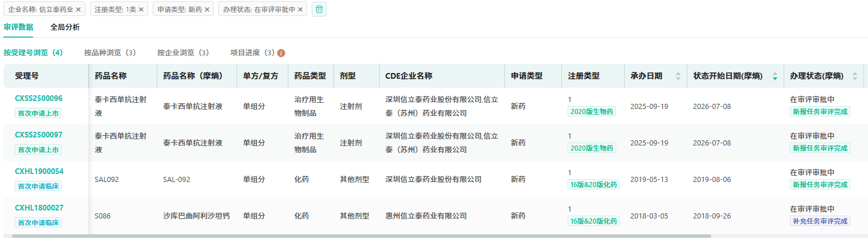The width and height of the screenshot is (868, 247).
Task: Select 按企业浏览 (3) view
Action: pos(184,52)
